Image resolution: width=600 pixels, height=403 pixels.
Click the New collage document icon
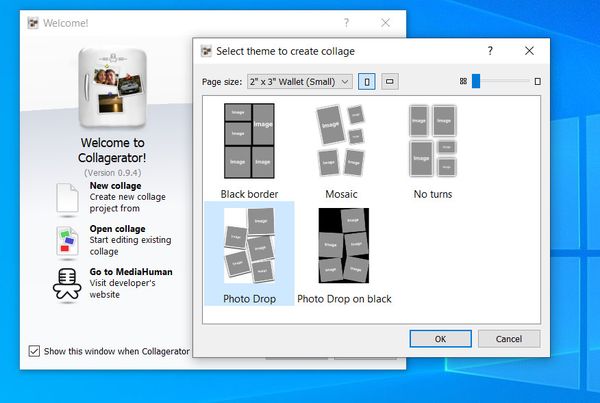pyautogui.click(x=67, y=198)
